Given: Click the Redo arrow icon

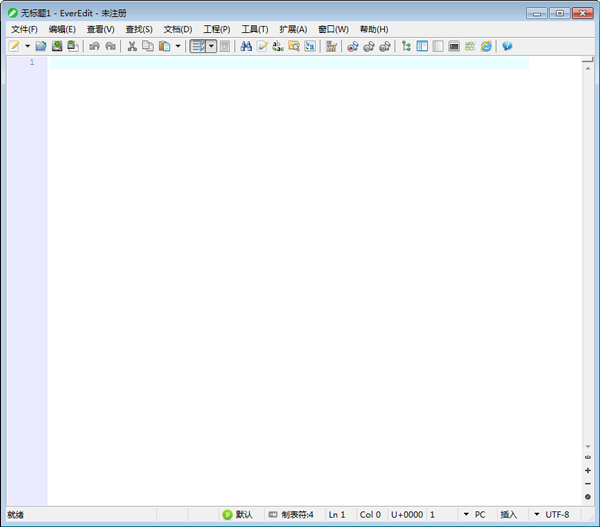Looking at the screenshot, I should (110, 46).
